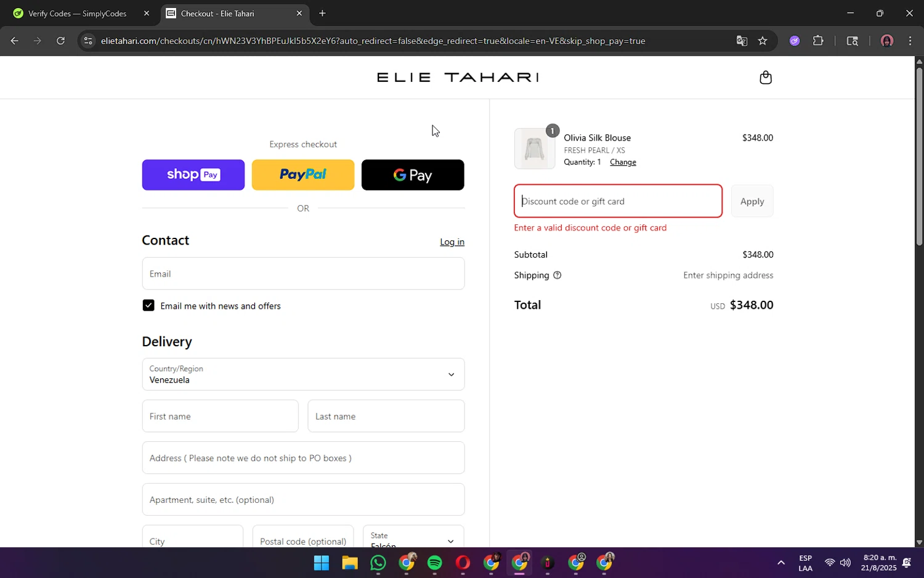Click the Olivia Silk Blouse product name
Screen dimensions: 924x578
point(597,137)
